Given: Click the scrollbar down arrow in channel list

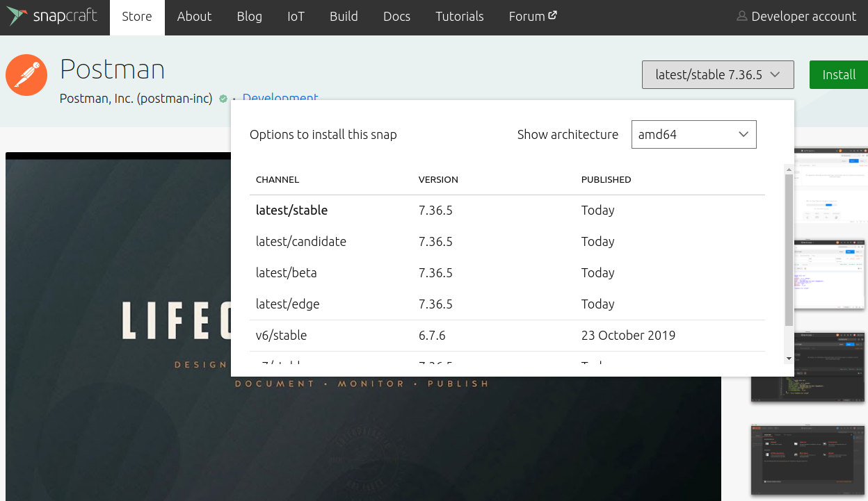Looking at the screenshot, I should (x=788, y=359).
